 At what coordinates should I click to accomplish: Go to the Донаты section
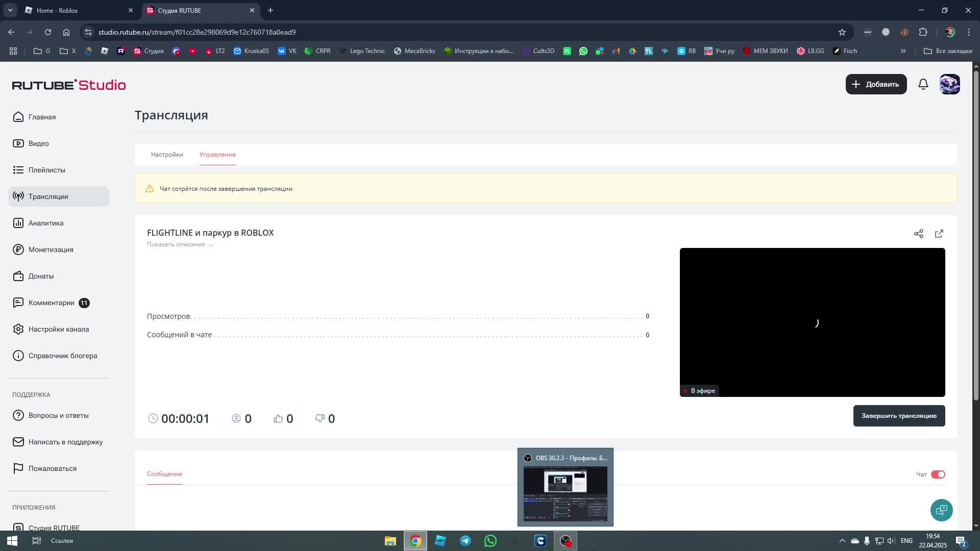(58, 276)
